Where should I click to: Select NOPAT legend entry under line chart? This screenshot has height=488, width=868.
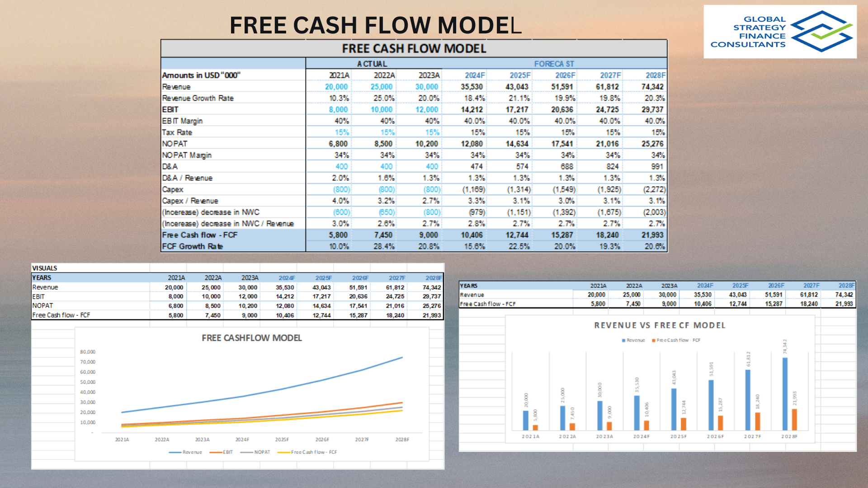(255, 452)
